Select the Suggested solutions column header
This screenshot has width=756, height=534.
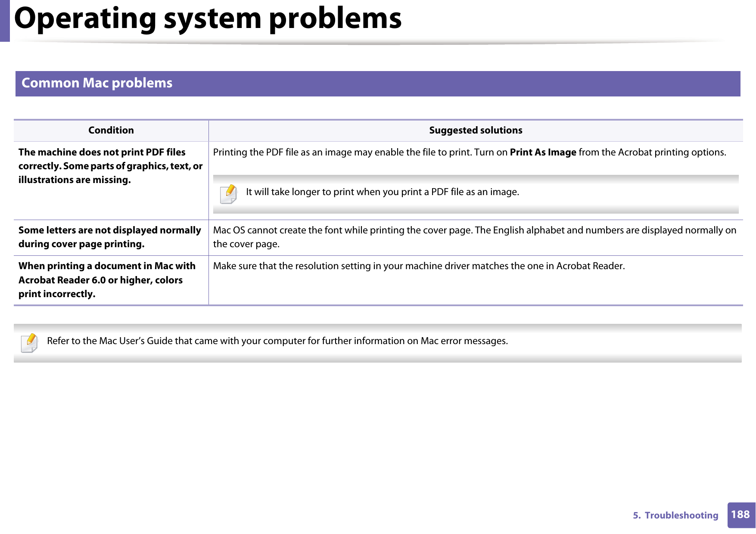tap(475, 130)
